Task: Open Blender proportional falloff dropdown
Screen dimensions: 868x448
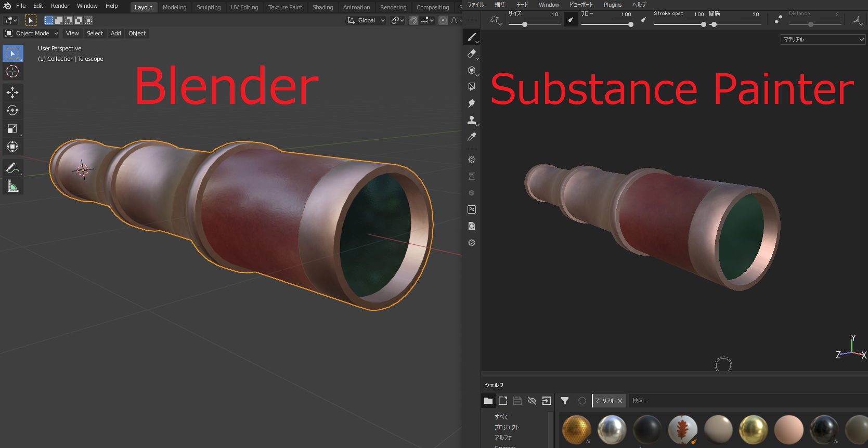Action: click(455, 20)
